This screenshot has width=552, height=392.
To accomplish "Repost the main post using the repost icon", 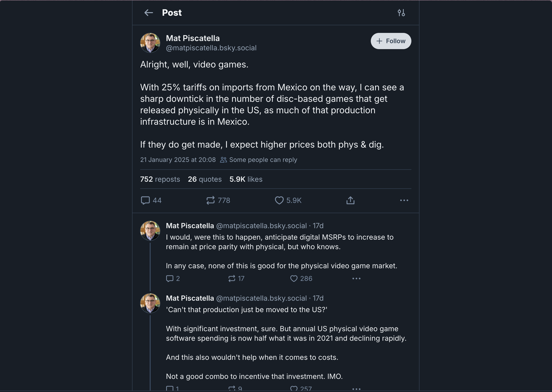I will (x=211, y=200).
